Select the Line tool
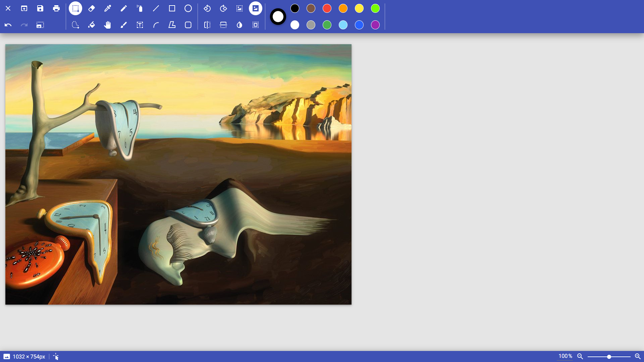The image size is (644, 362). (x=156, y=8)
